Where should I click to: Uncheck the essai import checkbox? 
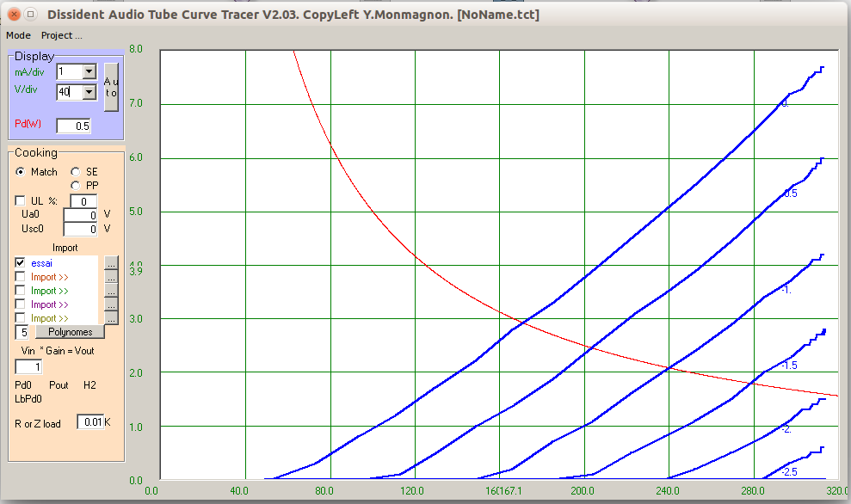(21, 263)
